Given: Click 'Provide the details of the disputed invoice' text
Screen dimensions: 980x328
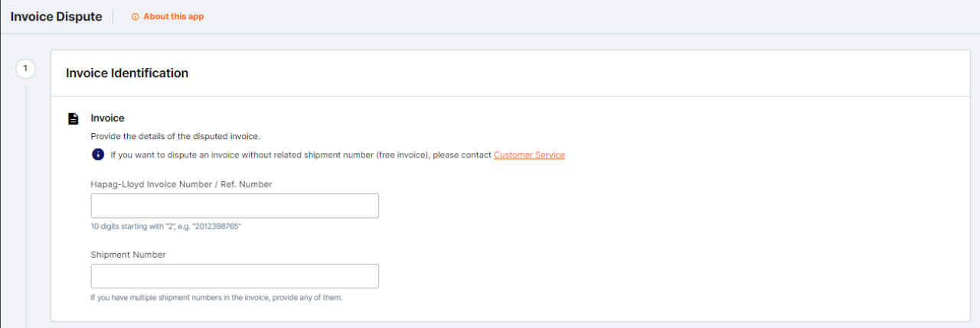Looking at the screenshot, I should point(175,136).
